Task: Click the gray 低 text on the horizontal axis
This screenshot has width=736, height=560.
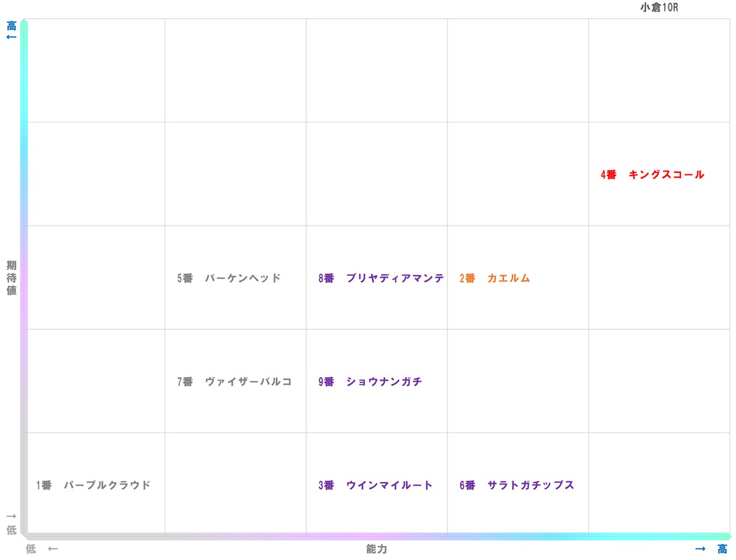Action: (x=31, y=549)
